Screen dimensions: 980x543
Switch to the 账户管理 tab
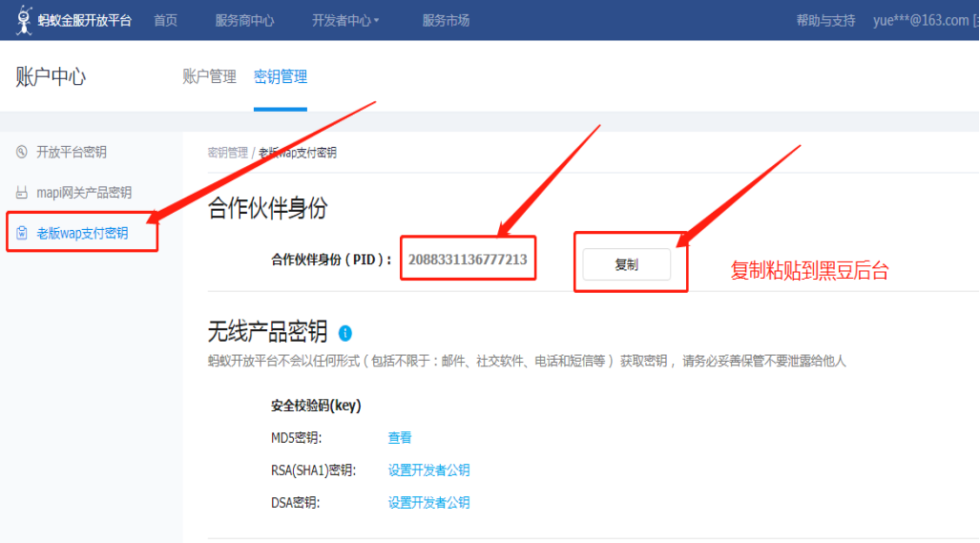(x=209, y=77)
